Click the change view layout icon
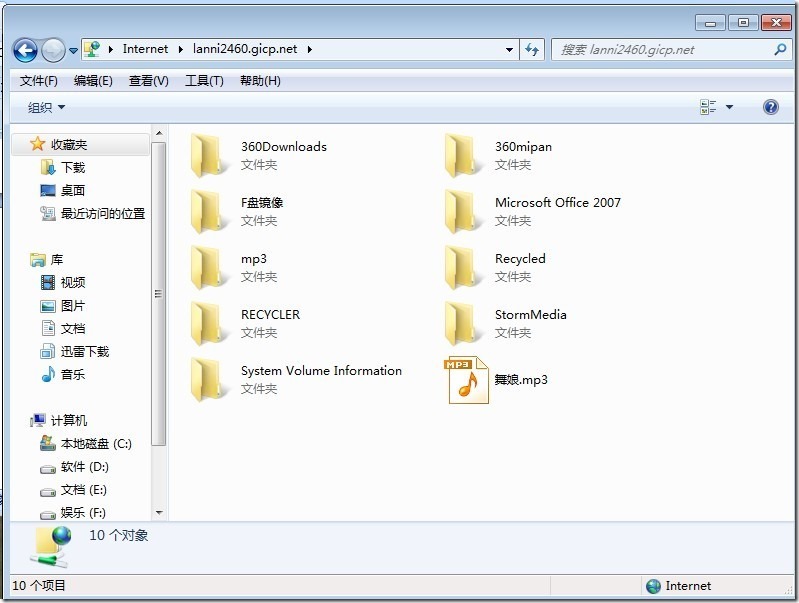 tap(708, 107)
